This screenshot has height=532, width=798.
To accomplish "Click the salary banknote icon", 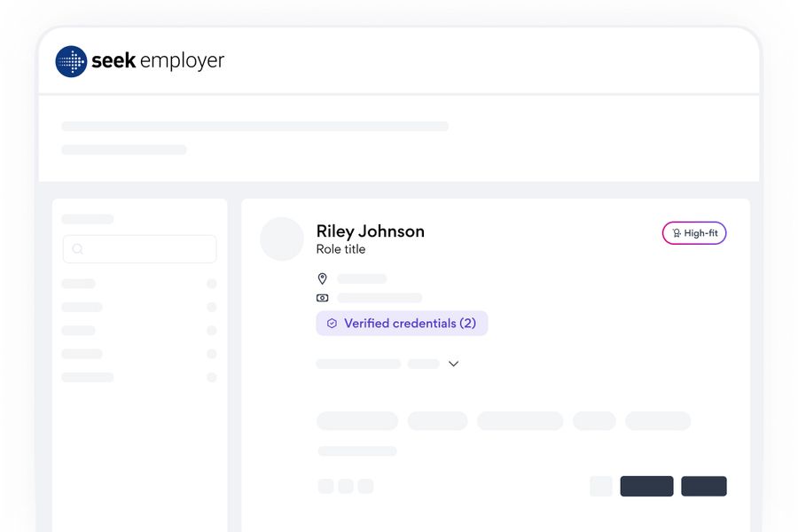I will (x=322, y=298).
